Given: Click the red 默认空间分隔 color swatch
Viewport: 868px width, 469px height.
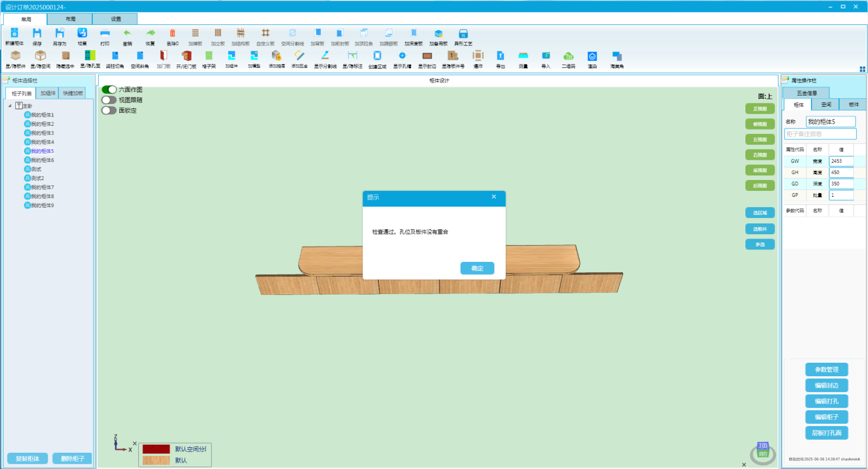Looking at the screenshot, I should click(156, 449).
